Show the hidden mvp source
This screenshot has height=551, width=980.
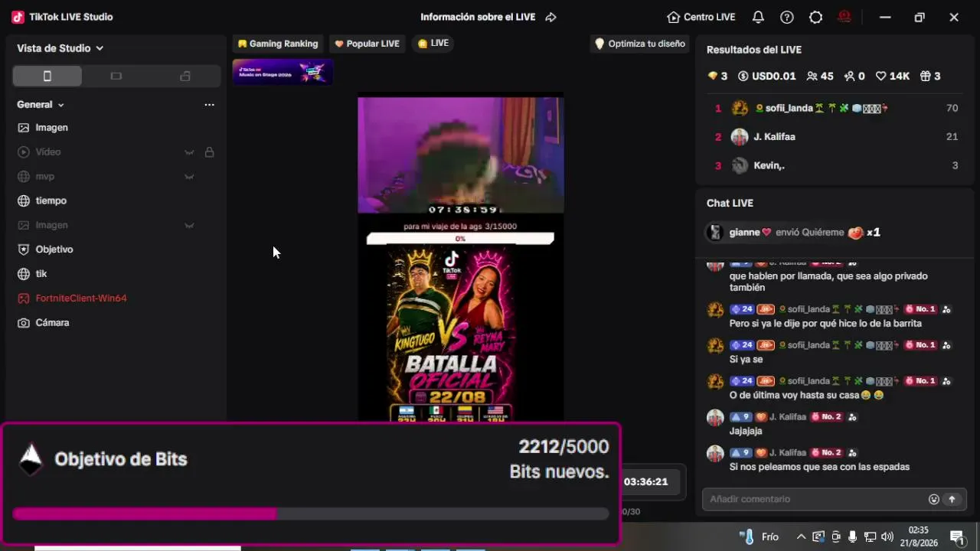coord(189,177)
